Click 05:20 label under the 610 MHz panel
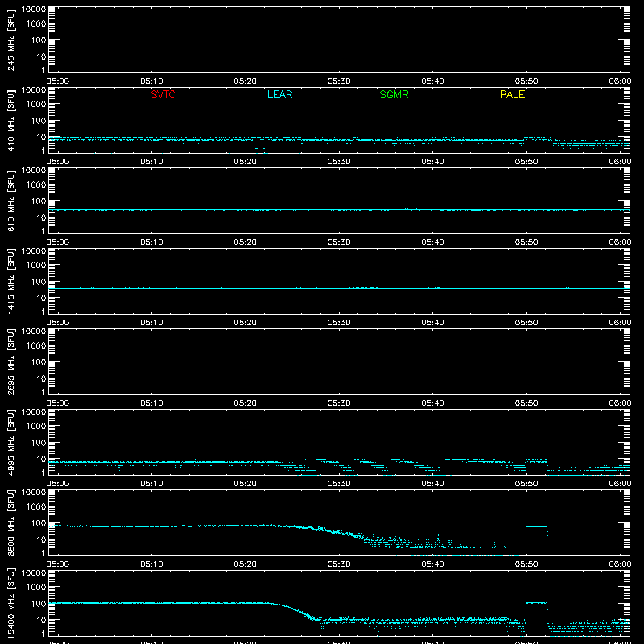The width and height of the screenshot is (644, 644). click(x=246, y=242)
